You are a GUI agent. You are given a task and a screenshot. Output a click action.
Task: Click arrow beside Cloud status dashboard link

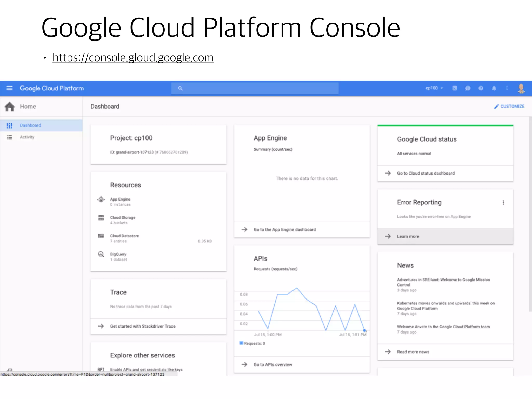click(x=388, y=173)
